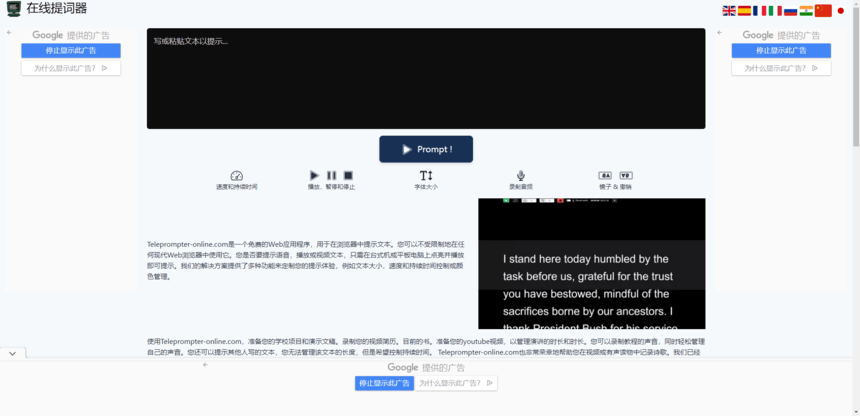Click the microphone record audio icon
This screenshot has height=416, width=860.
520,176
